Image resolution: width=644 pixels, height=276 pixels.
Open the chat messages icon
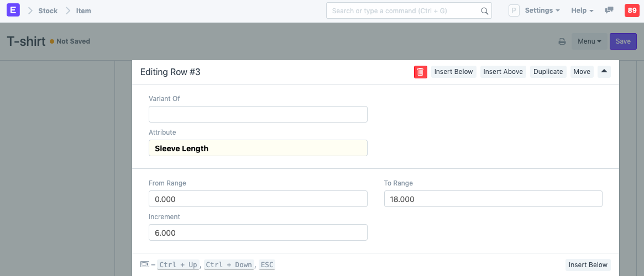(609, 10)
